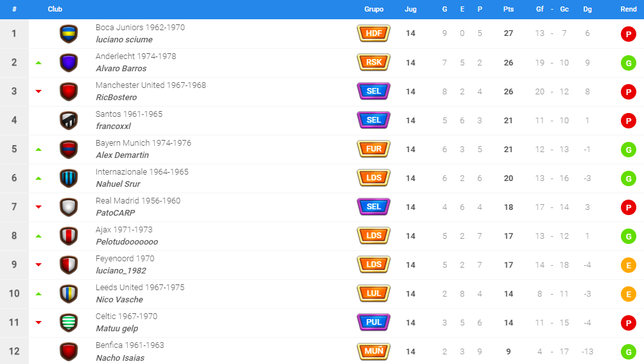This screenshot has height=364, width=644.
Task: Click the Anderlecht purple shield crest
Action: tap(69, 63)
